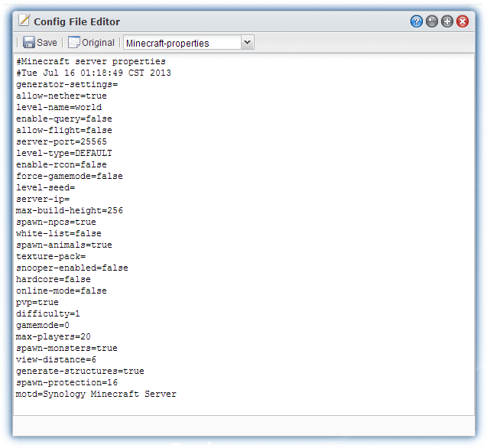Click the 'spawn-protection=16' line

(x=67, y=383)
